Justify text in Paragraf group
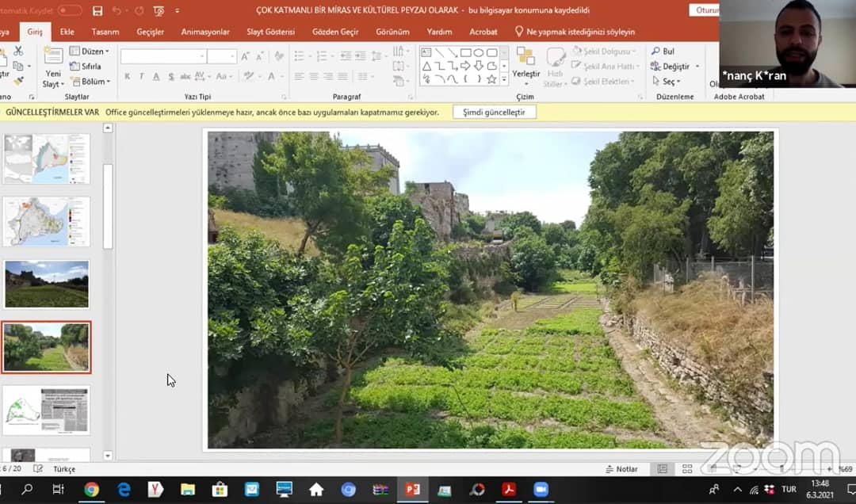 [x=343, y=76]
